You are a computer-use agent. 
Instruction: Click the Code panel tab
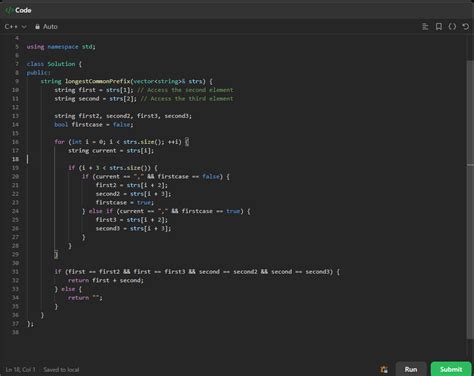pos(18,10)
